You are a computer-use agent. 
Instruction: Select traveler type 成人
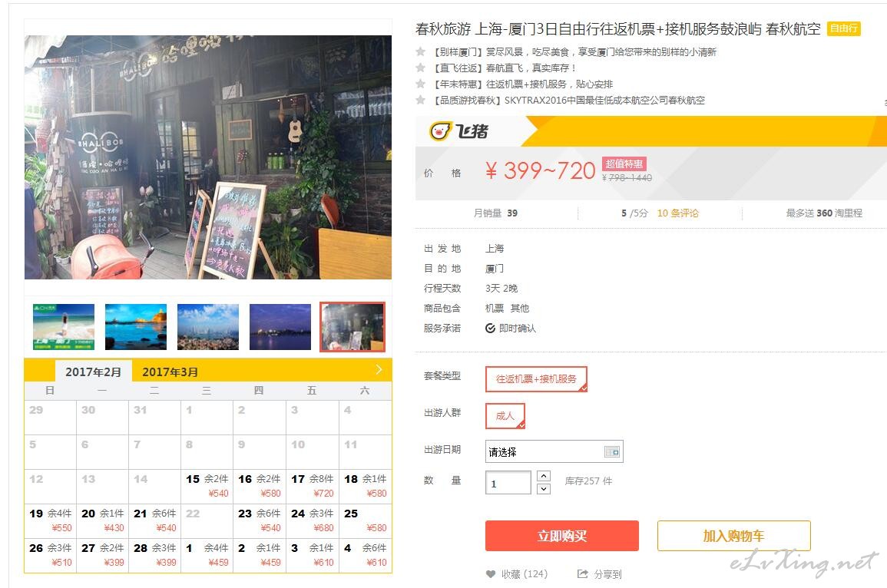pyautogui.click(x=505, y=415)
